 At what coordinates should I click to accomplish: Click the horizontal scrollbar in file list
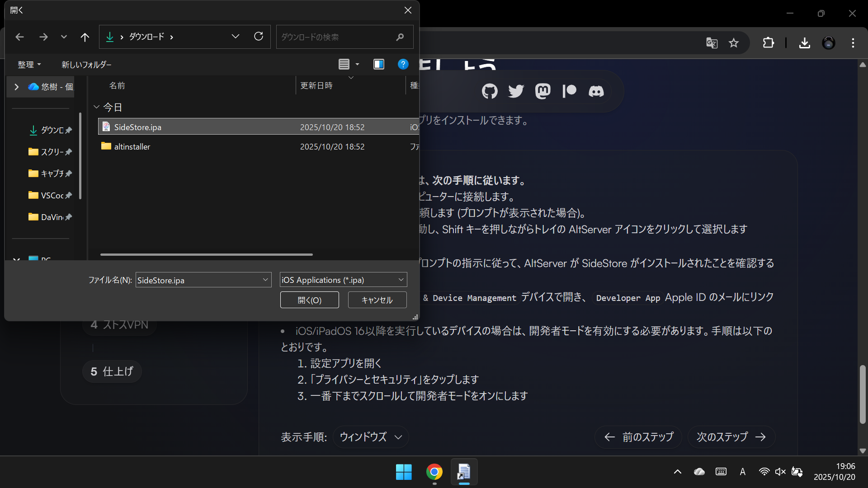click(x=206, y=254)
